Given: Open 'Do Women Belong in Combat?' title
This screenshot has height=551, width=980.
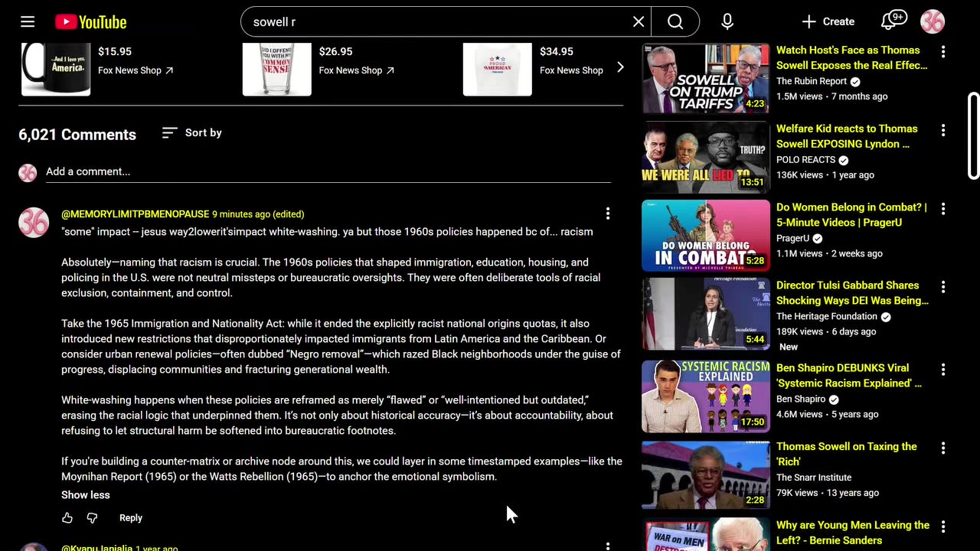Looking at the screenshot, I should [851, 215].
